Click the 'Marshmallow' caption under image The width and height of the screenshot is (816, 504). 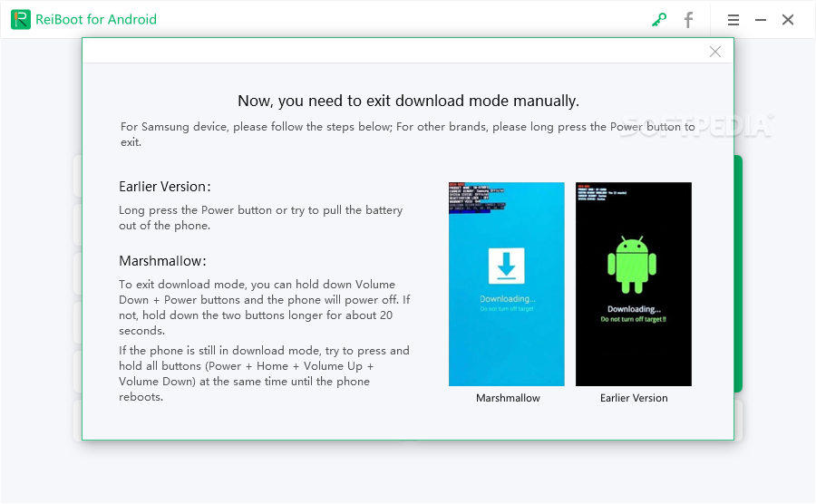click(x=508, y=398)
